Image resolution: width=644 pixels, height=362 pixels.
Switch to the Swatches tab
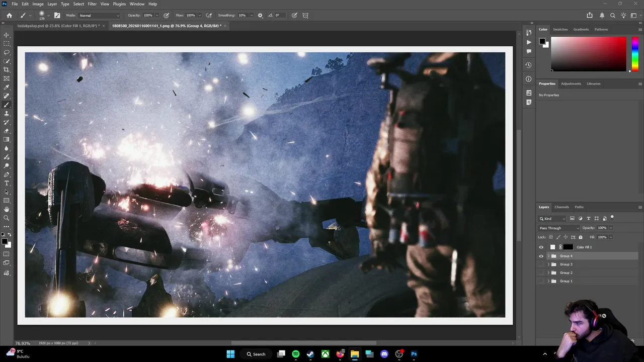(560, 29)
